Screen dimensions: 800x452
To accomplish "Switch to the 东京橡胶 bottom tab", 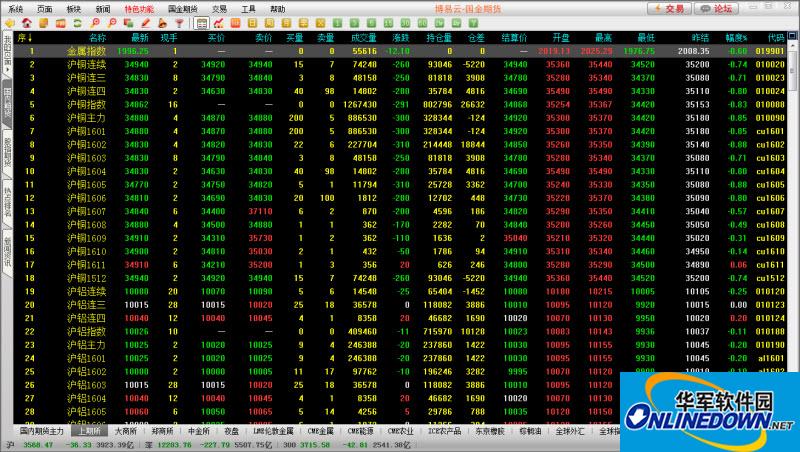I will pos(490,431).
